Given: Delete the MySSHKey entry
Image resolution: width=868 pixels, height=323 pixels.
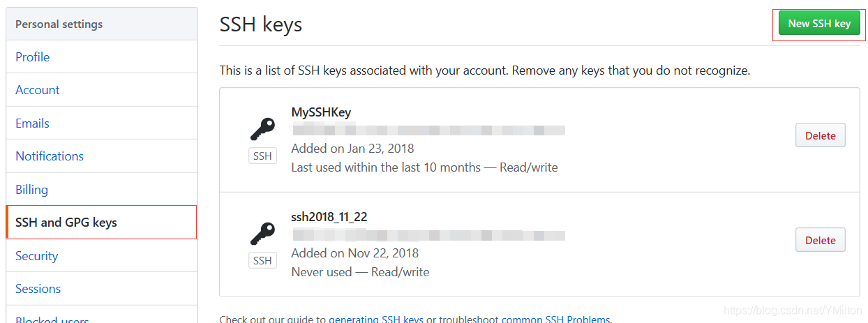Looking at the screenshot, I should (x=820, y=135).
